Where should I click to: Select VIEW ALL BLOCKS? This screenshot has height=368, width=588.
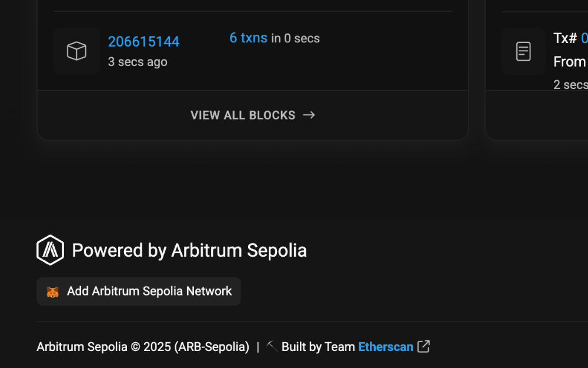tap(243, 115)
